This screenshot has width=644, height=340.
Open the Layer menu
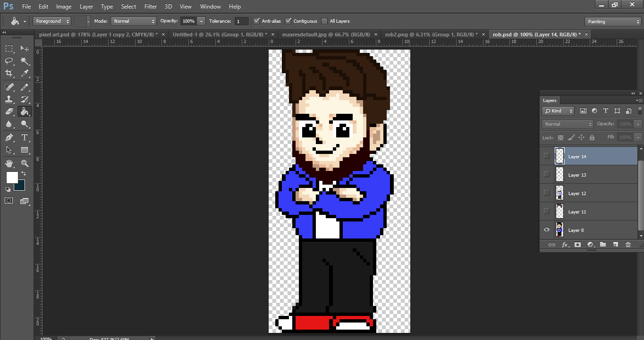(86, 7)
